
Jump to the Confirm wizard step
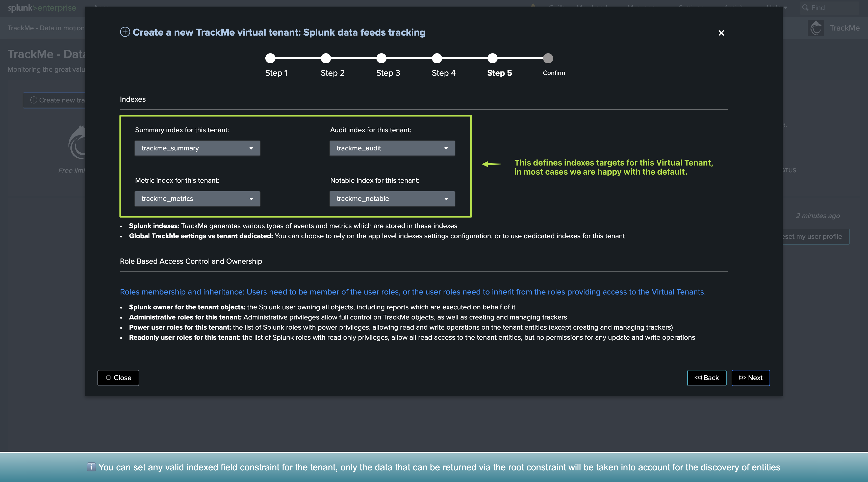548,58
